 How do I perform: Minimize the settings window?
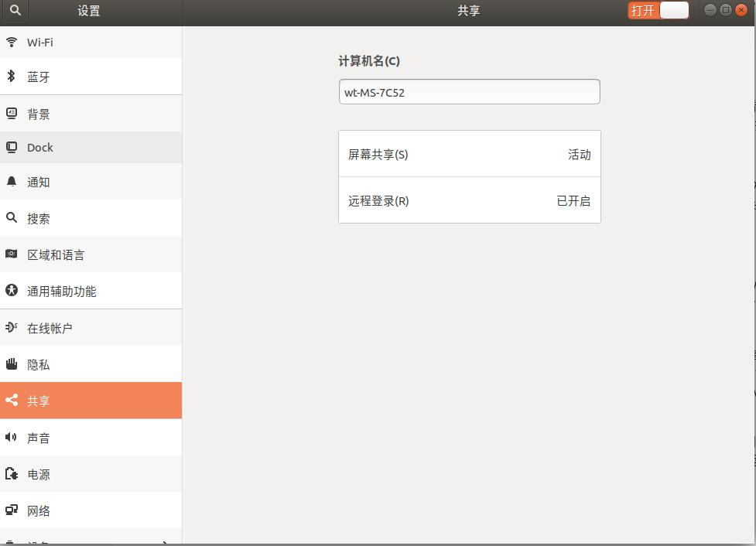(710, 9)
